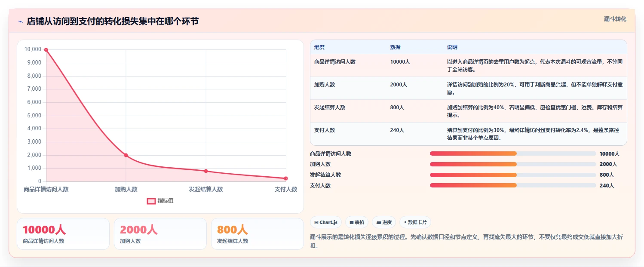
Task: Click the 2000人 label beside the progress bar
Action: pos(608,164)
